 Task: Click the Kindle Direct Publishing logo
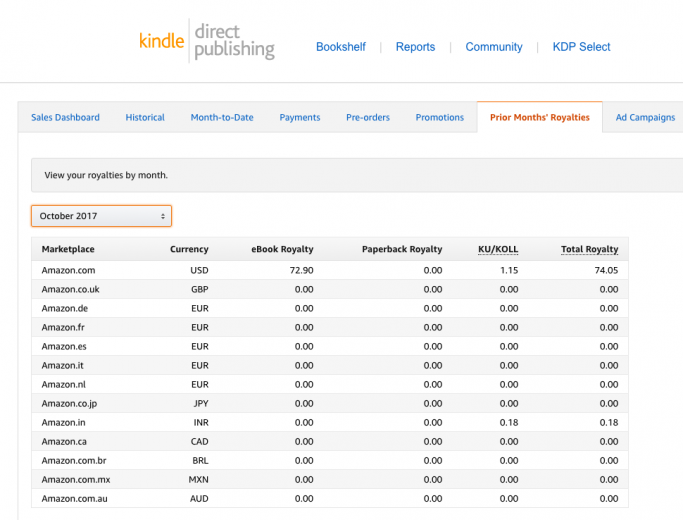pos(207,41)
